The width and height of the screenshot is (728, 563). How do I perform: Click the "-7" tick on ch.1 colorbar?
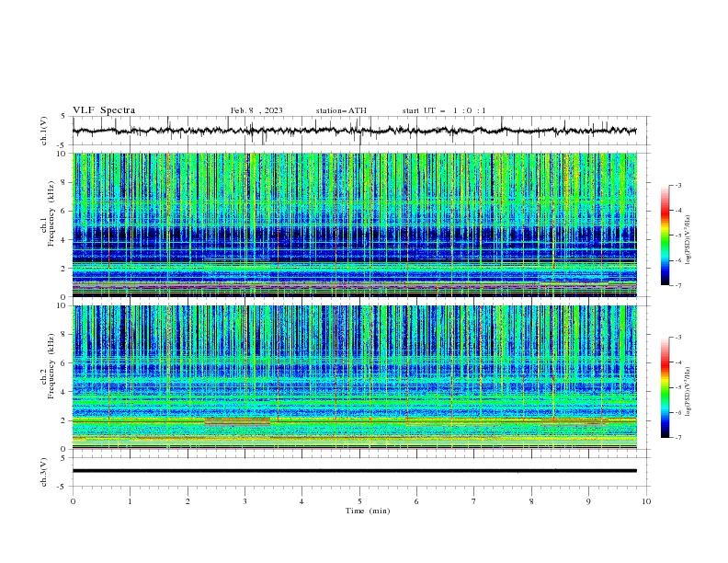(x=677, y=285)
